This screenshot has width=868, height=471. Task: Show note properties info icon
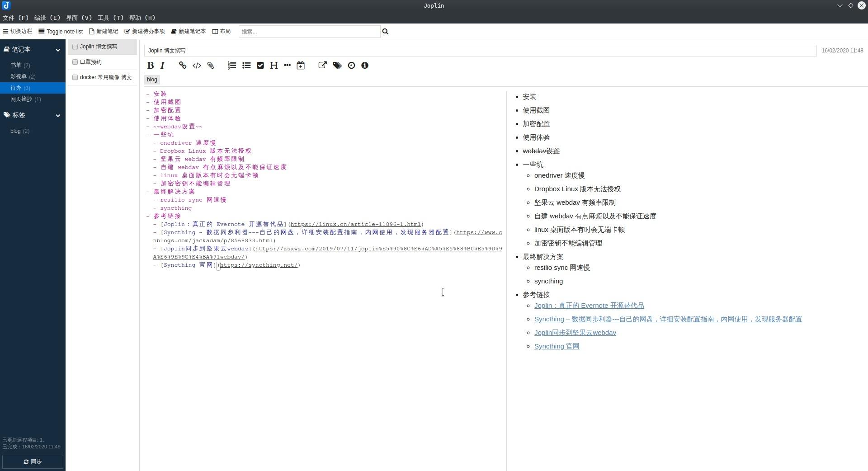tap(365, 66)
